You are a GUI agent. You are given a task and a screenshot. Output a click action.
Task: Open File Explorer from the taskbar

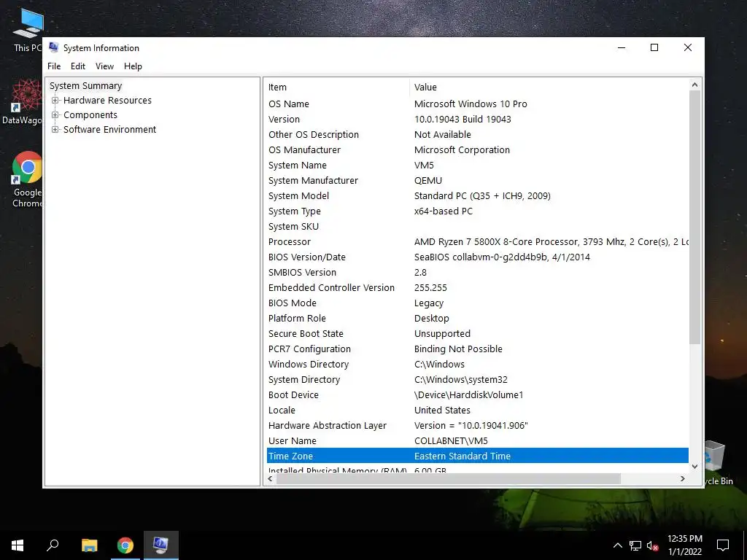pyautogui.click(x=90, y=545)
